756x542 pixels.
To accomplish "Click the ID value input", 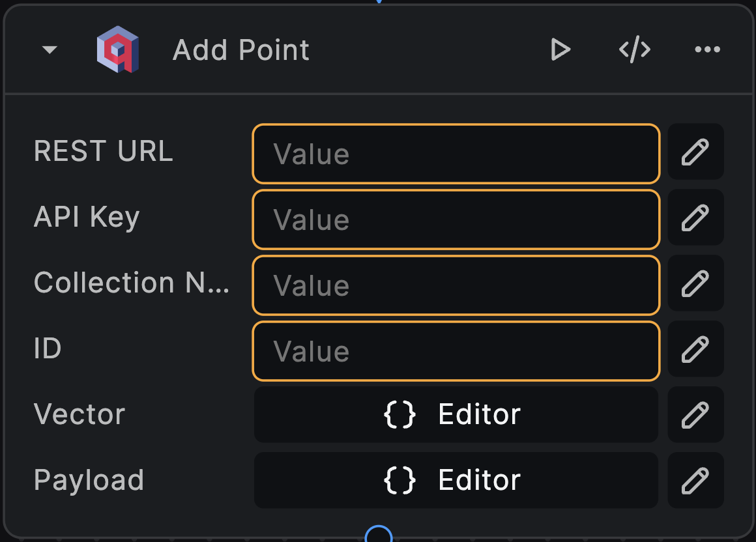I will (x=456, y=350).
